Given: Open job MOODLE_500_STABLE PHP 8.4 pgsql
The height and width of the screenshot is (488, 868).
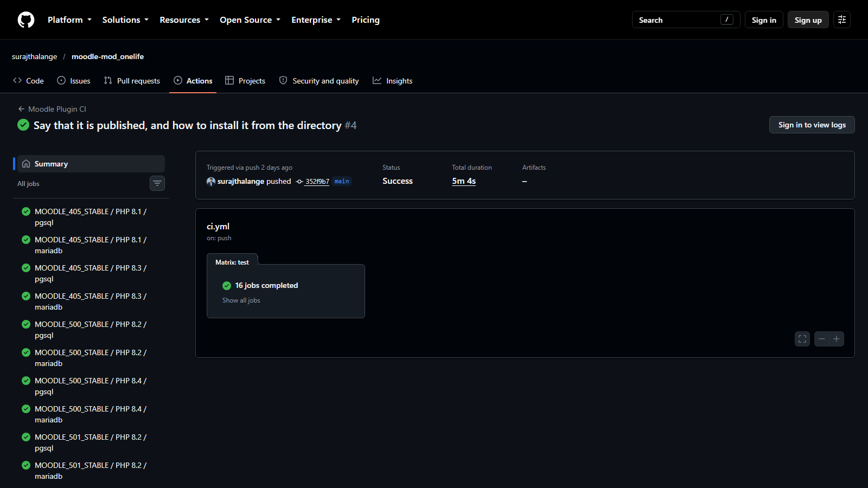Looking at the screenshot, I should point(91,386).
